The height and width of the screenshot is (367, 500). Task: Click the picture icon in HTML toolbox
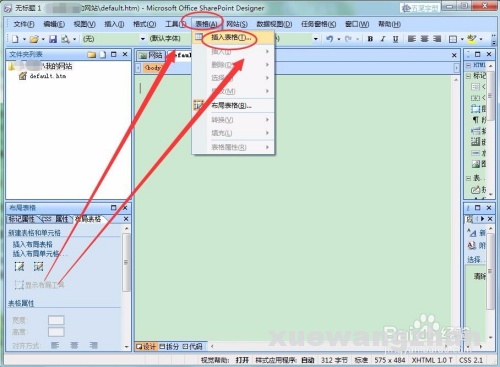(476, 163)
